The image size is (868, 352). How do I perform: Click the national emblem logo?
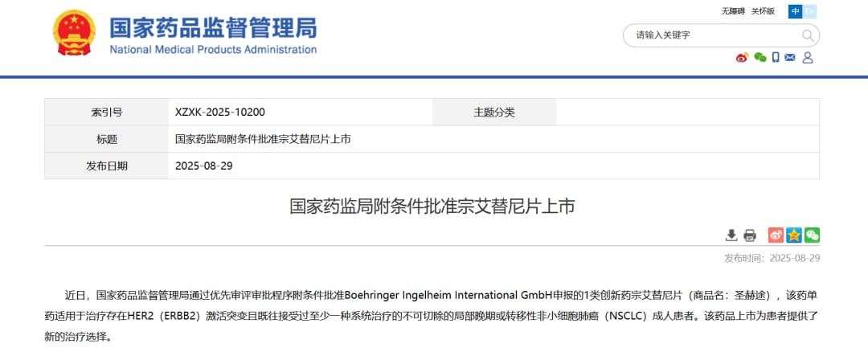[x=74, y=33]
